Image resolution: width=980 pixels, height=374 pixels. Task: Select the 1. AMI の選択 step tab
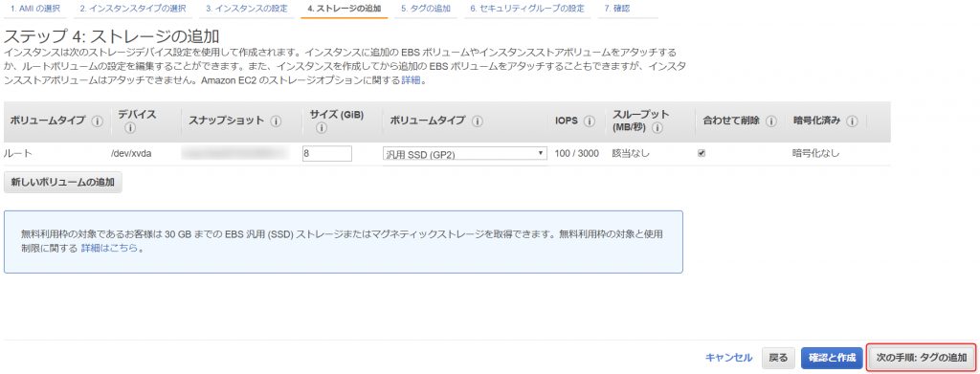(x=35, y=9)
